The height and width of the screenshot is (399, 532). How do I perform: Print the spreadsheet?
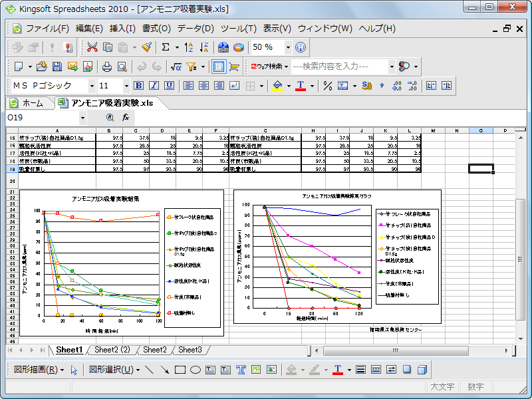107,66
